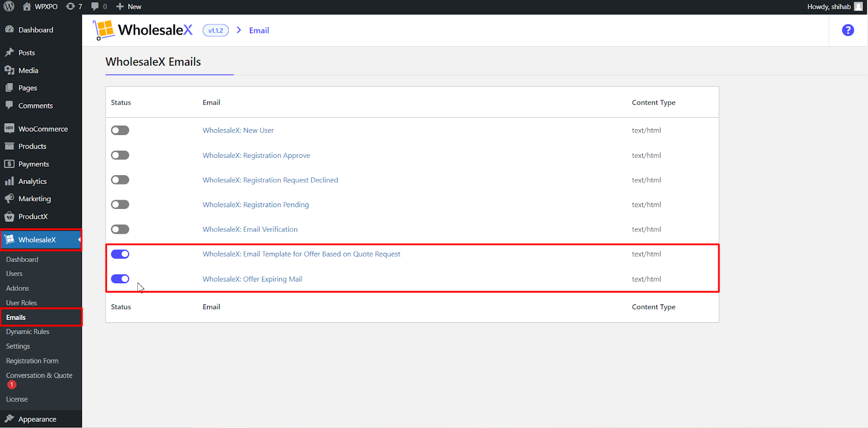The width and height of the screenshot is (868, 428).
Task: Open Conversation & Quote submenu item
Action: (39, 375)
